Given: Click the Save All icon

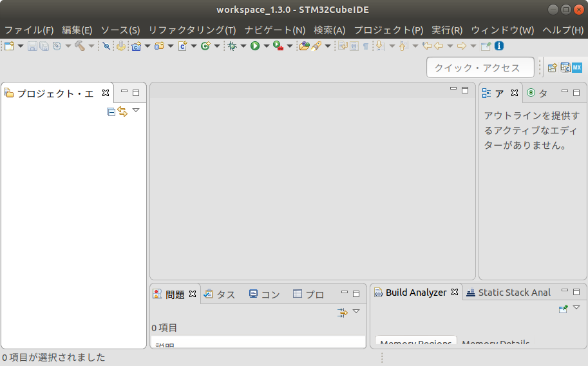Looking at the screenshot, I should coord(44,46).
